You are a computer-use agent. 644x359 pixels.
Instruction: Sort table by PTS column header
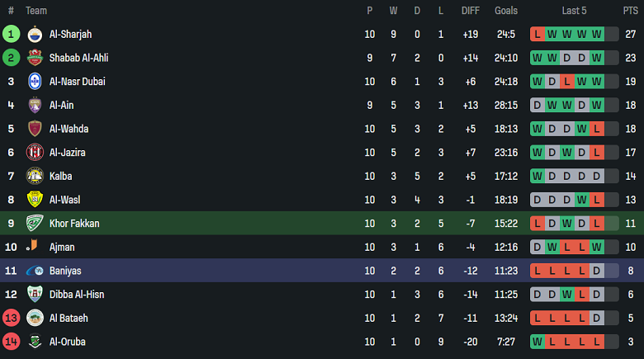[x=630, y=11]
